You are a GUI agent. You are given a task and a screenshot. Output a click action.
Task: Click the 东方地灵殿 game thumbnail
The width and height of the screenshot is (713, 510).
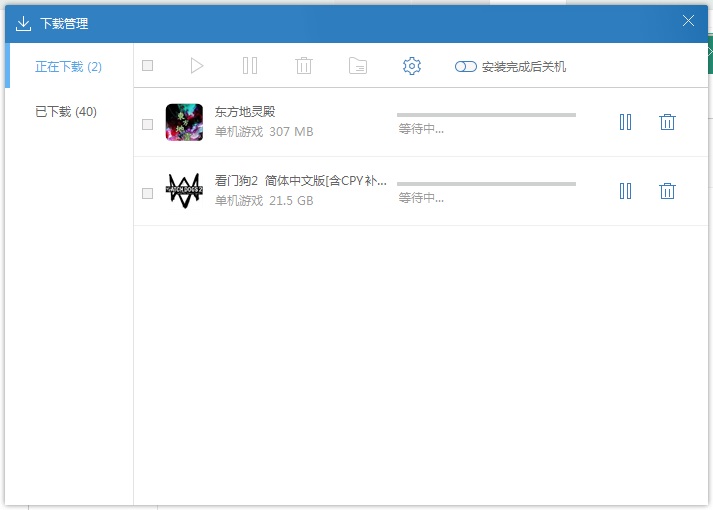(x=184, y=122)
